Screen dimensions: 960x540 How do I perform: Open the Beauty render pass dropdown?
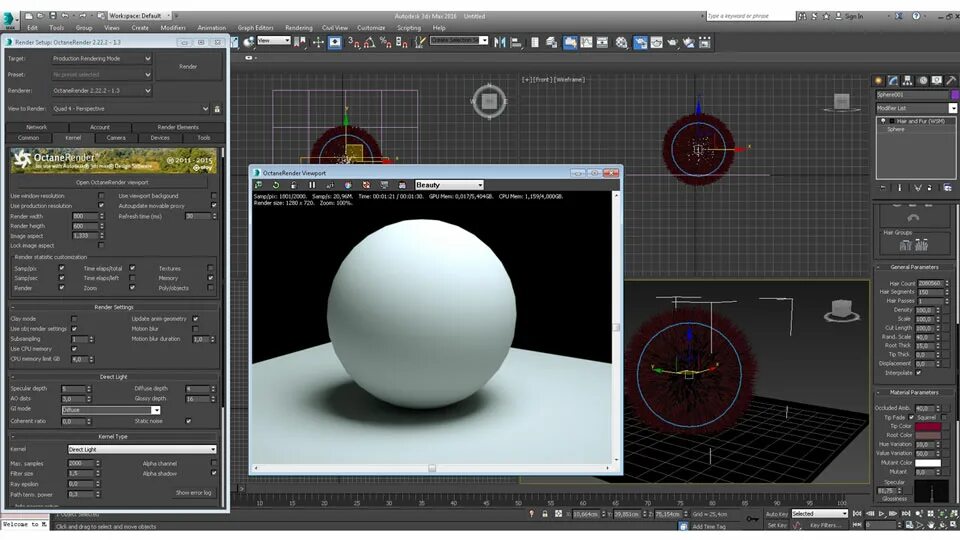coord(449,185)
